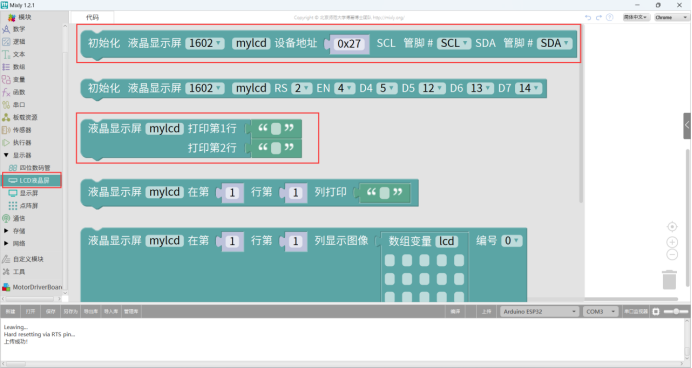Adjust the bottom-right toolbar slider
Image resolution: width=692 pixels, height=368 pixels.
pyautogui.click(x=675, y=312)
